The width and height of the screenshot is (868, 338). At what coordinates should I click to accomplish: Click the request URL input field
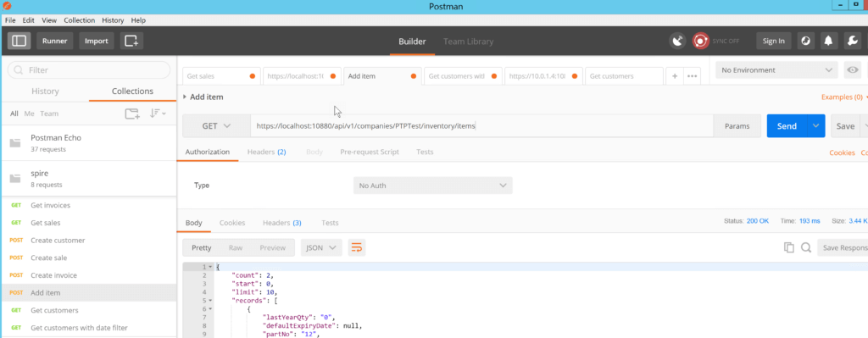pos(481,126)
